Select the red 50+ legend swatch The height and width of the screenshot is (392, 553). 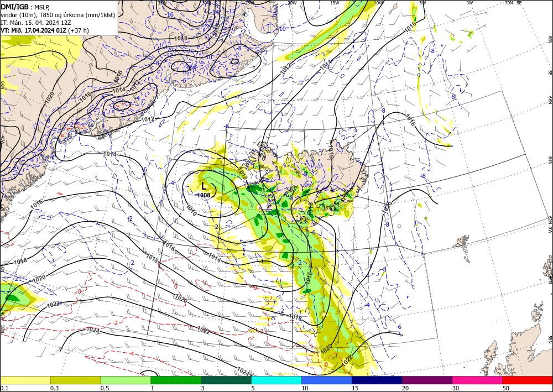click(x=528, y=380)
